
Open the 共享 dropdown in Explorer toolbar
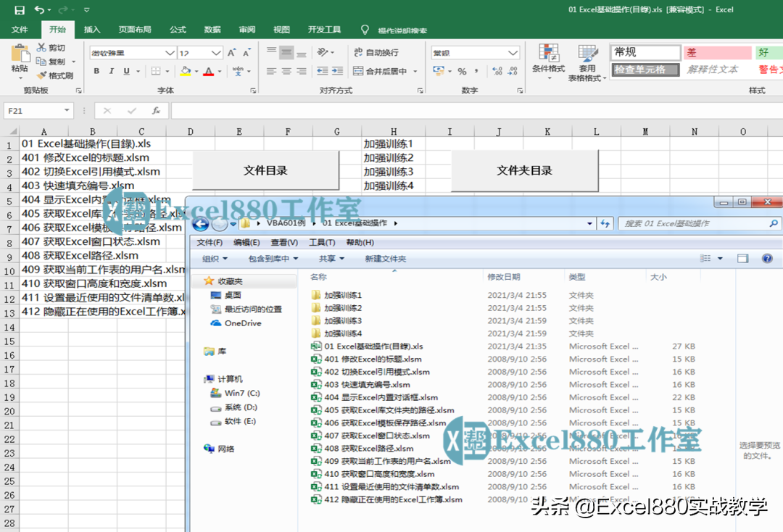(331, 259)
